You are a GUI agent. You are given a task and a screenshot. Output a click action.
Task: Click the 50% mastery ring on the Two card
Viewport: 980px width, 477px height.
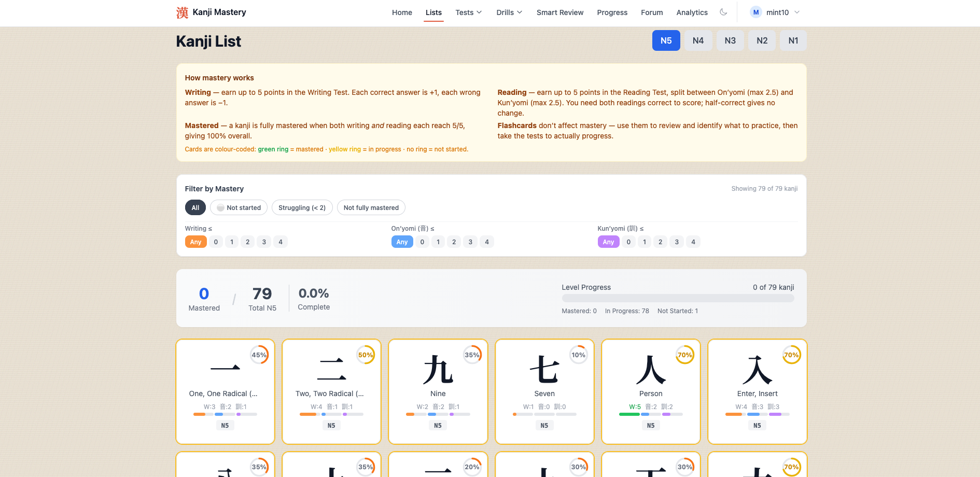366,355
